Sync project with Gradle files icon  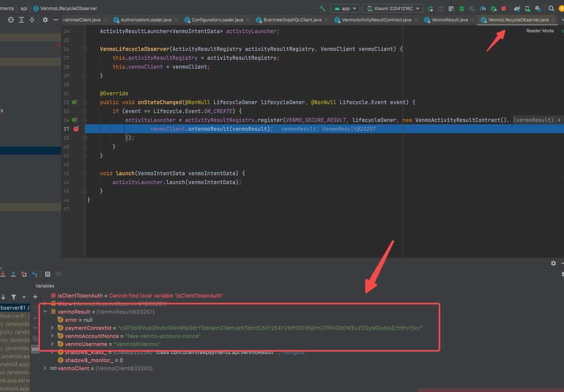pyautogui.click(x=517, y=8)
